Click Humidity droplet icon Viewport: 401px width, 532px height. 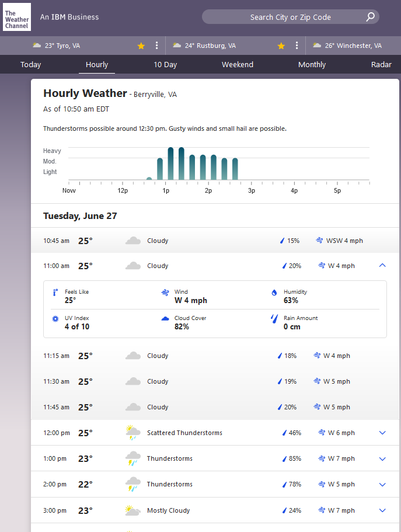pos(274,293)
